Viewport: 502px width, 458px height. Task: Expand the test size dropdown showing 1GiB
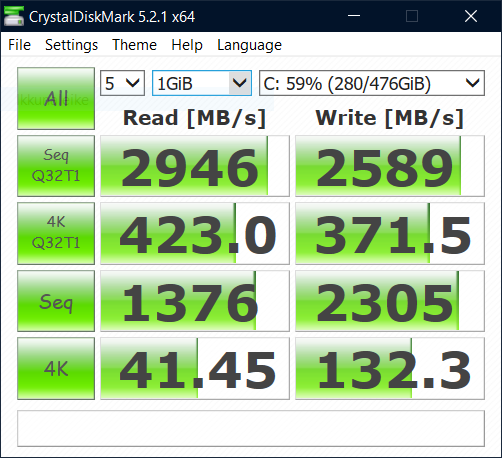(202, 83)
